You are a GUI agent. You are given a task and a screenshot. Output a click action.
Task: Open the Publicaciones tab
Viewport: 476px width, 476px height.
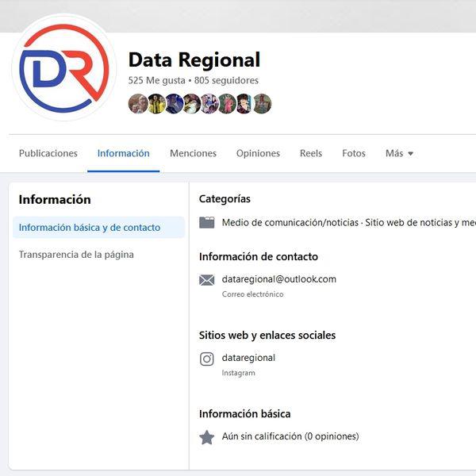[48, 154]
